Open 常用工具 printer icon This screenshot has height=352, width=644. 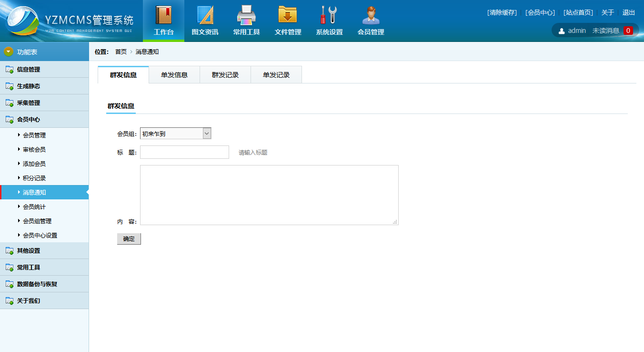(x=246, y=15)
